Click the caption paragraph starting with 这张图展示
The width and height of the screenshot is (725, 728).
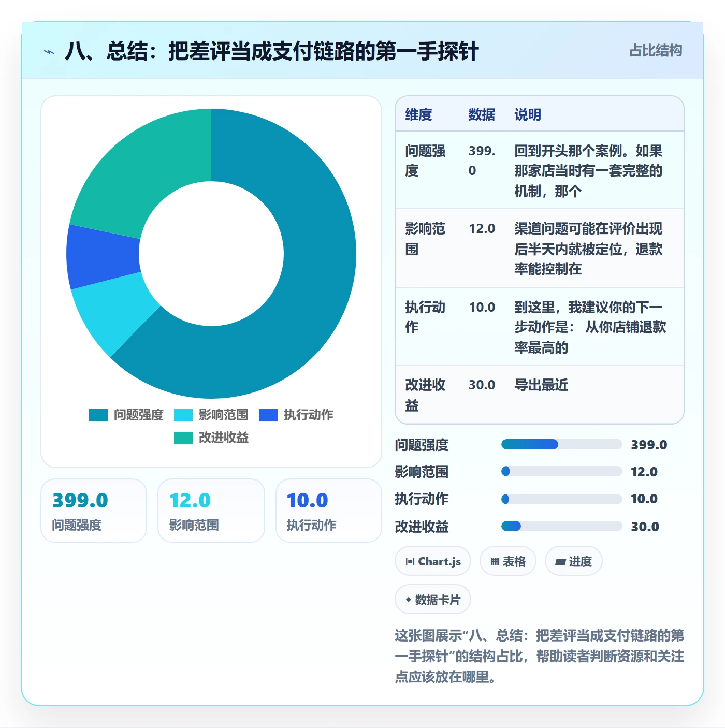coord(540,656)
